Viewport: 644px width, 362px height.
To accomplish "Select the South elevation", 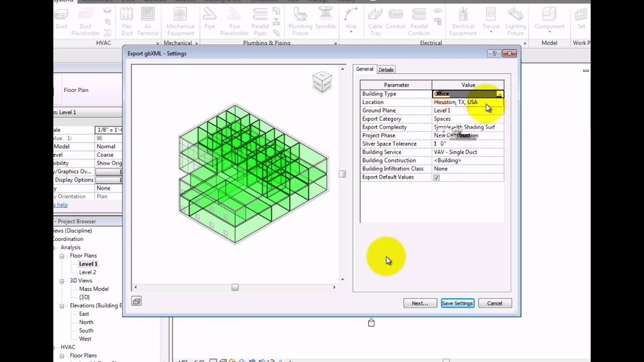I will click(86, 331).
